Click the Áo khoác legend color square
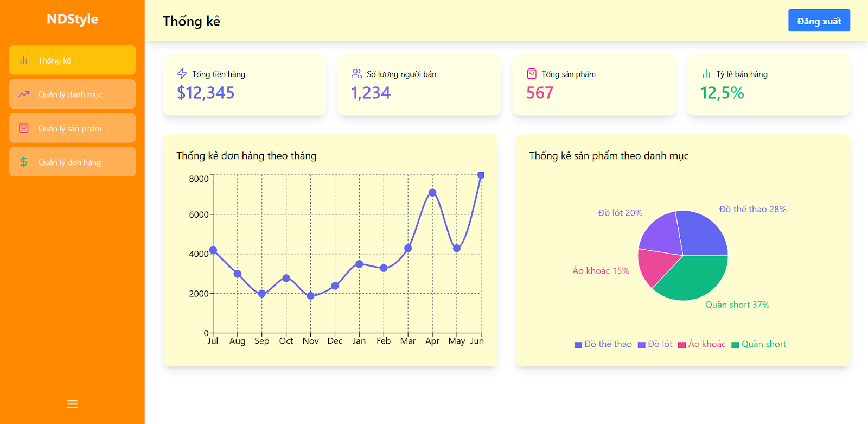868x424 pixels. (682, 345)
